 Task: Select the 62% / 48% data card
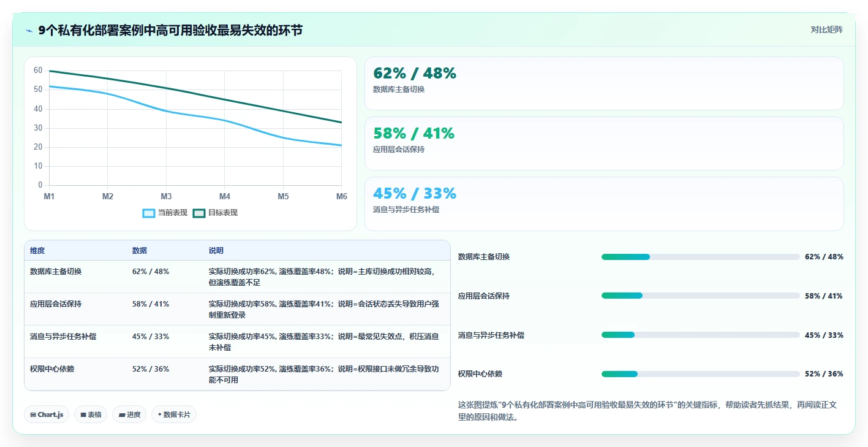604,83
